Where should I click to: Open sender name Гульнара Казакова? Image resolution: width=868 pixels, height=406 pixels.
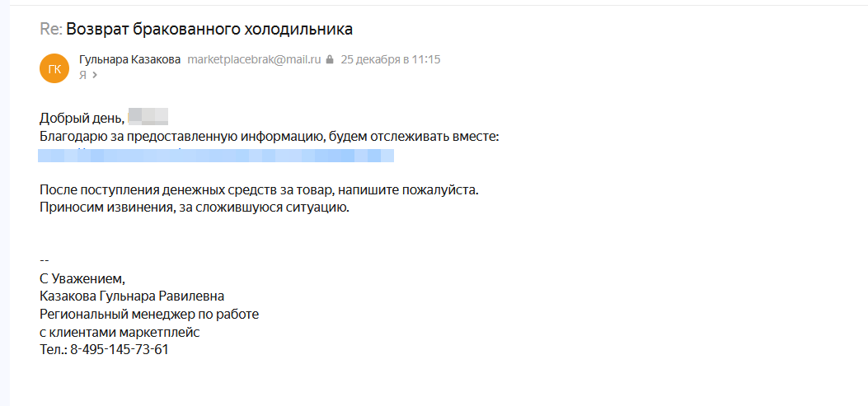[x=129, y=60]
